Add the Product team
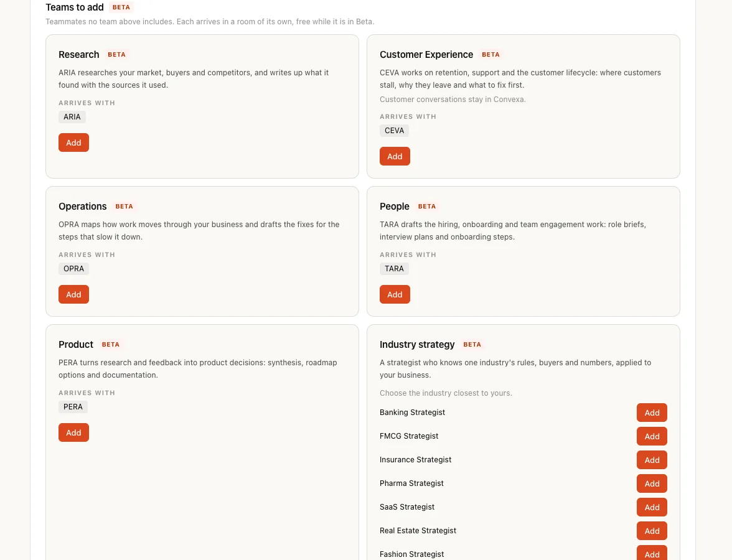The height and width of the screenshot is (560, 732). coord(73,432)
